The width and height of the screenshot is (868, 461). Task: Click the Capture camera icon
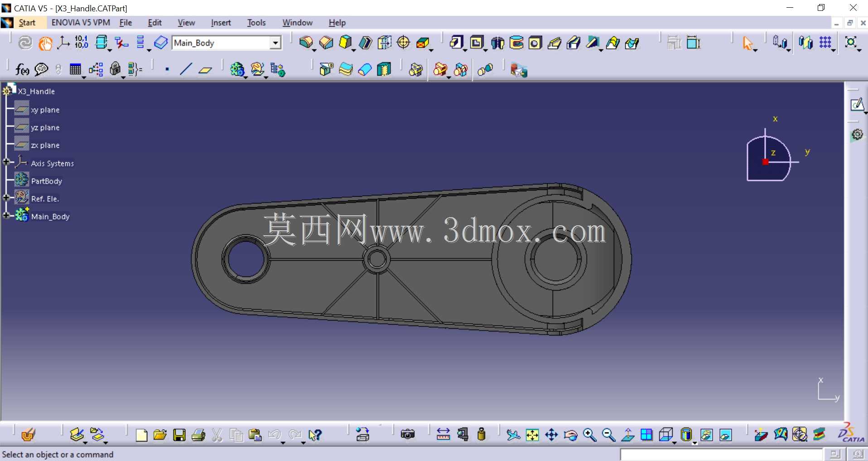click(x=408, y=434)
